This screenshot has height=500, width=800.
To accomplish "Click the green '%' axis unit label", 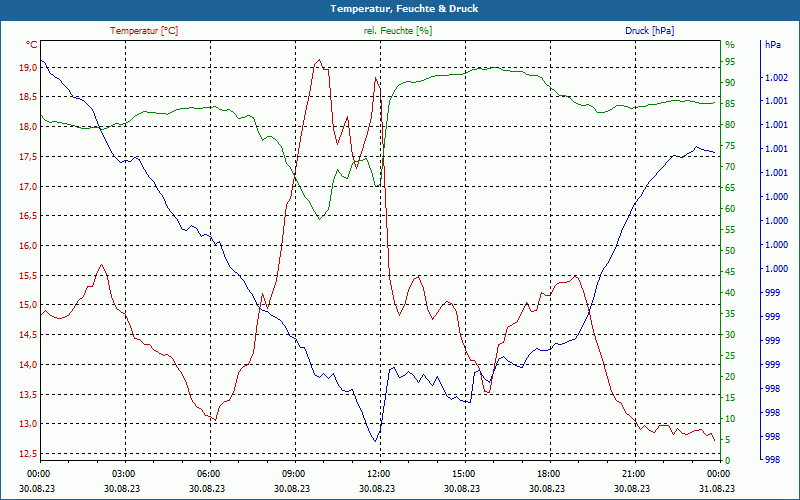I will (730, 45).
